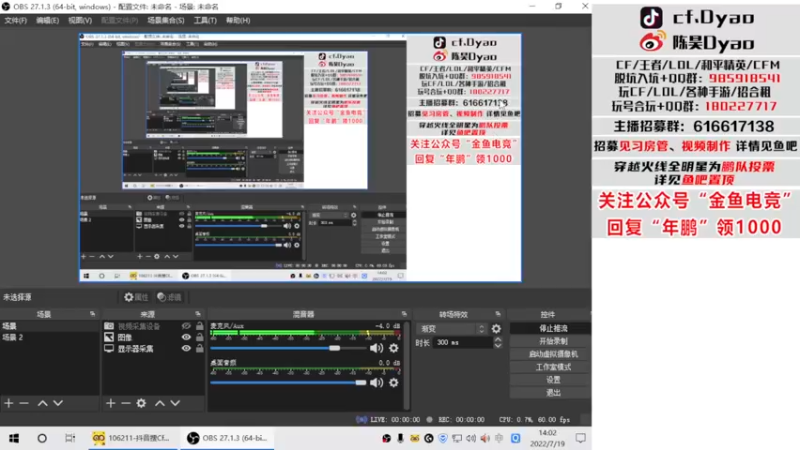The width and height of the screenshot is (800, 450).
Task: Click the mixer panel vertical scrollbar
Action: [406, 365]
